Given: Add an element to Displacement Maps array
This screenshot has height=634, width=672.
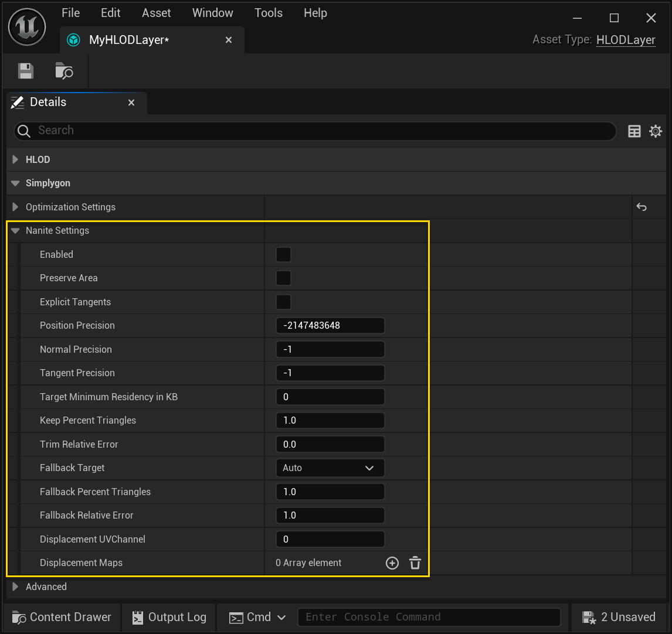Looking at the screenshot, I should (x=392, y=563).
